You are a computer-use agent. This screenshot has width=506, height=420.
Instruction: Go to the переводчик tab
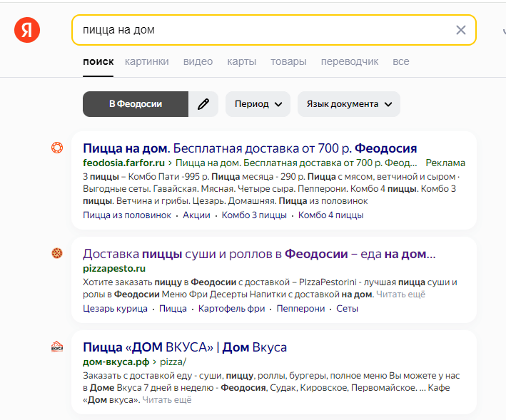click(350, 61)
